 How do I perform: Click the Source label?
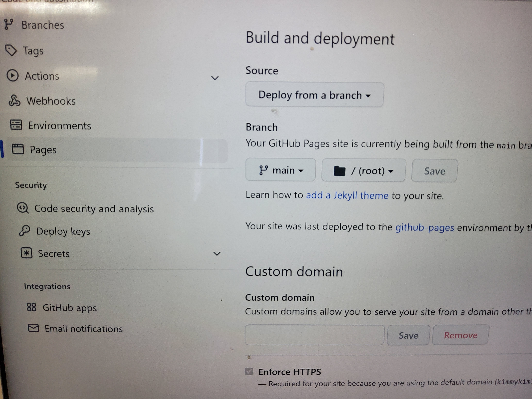262,70
